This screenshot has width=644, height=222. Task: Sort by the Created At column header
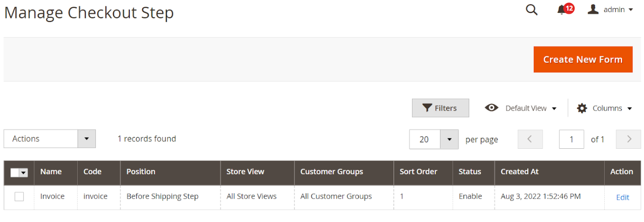pos(520,172)
